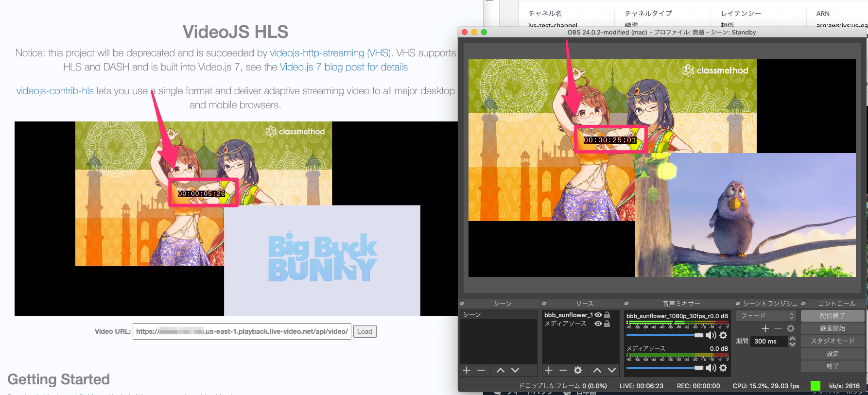This screenshot has height=395, width=868.
Task: Remove scene transition minus icon
Action: 778,328
